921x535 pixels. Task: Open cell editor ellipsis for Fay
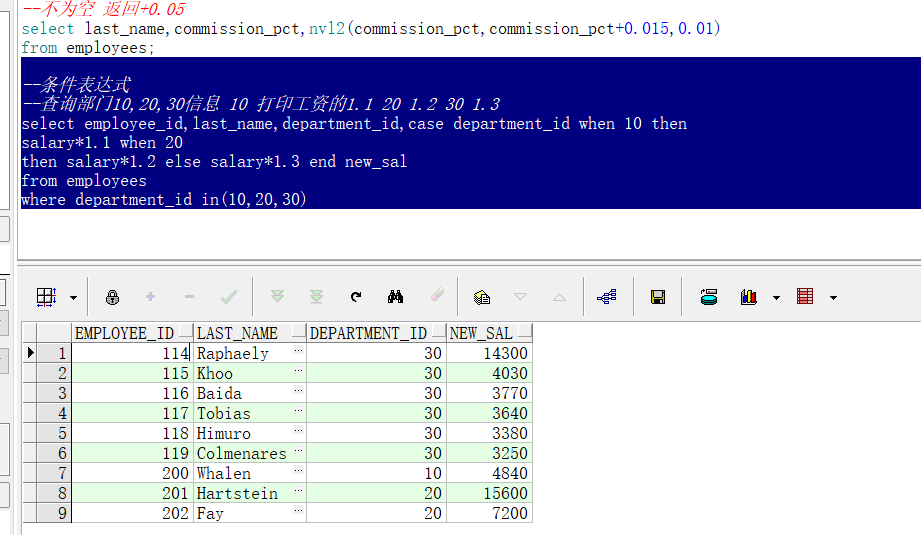(298, 510)
